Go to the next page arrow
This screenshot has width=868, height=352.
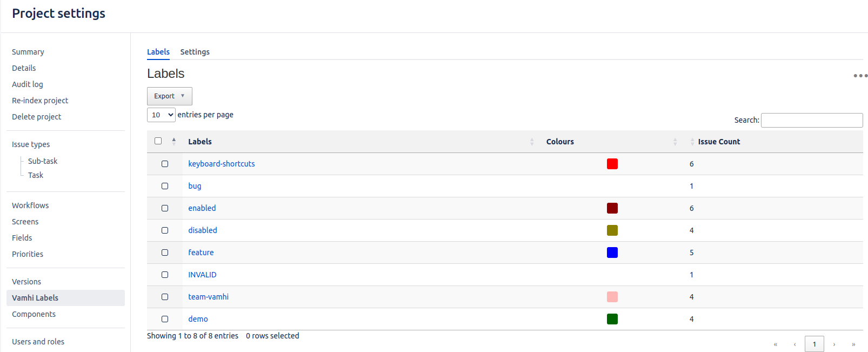click(834, 344)
